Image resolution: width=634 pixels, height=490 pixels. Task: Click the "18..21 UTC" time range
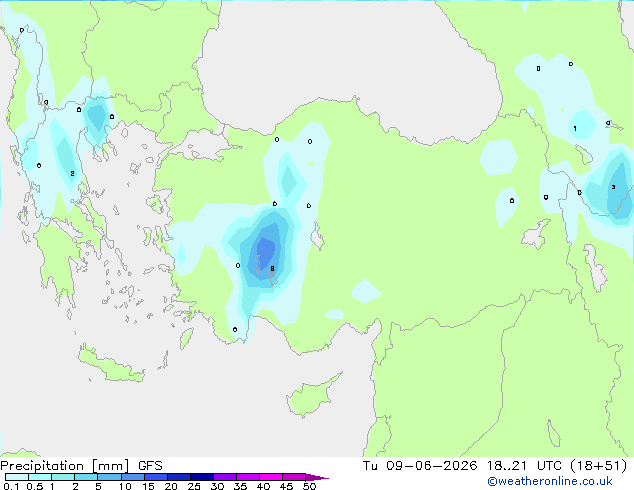coord(524,466)
